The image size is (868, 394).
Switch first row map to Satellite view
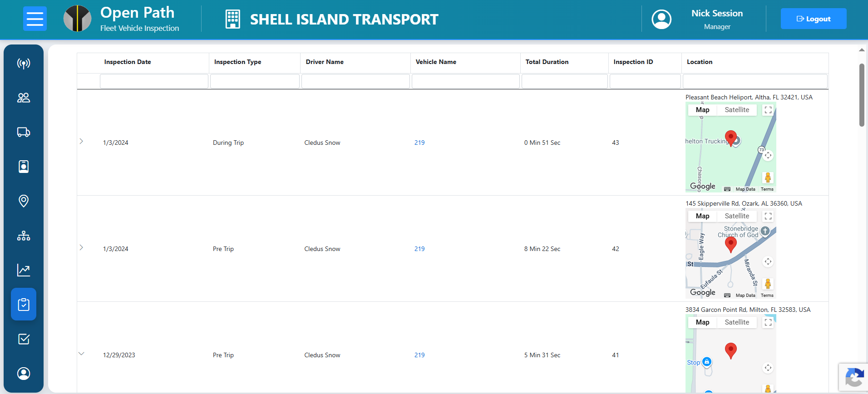tap(737, 110)
